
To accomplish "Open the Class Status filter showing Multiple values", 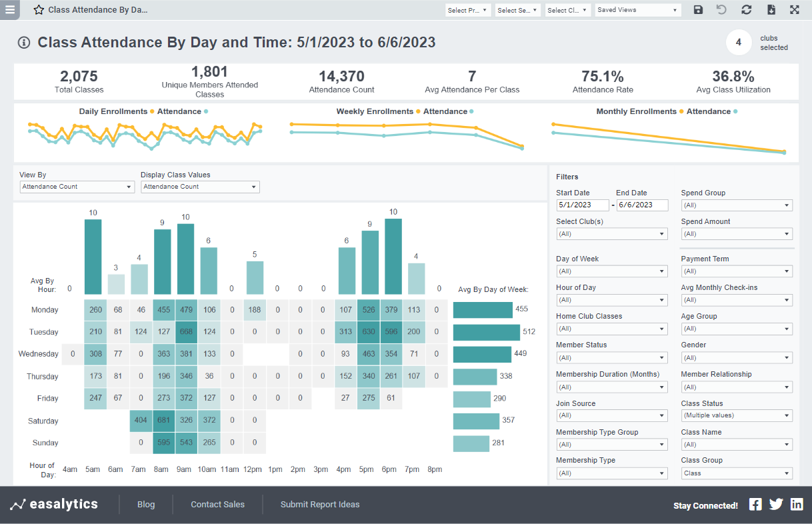I will 737,415.
